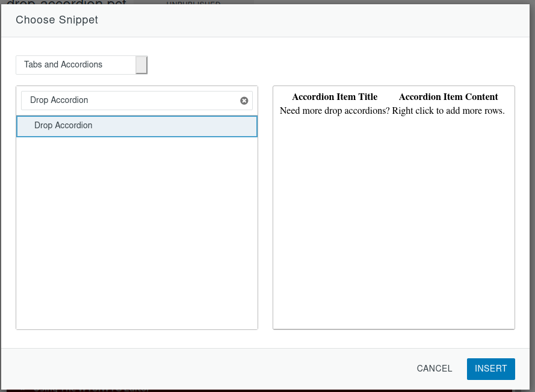The image size is (535, 392).
Task: Click the dropdown arrow beside Tabs and Accordions
Action: [x=141, y=65]
